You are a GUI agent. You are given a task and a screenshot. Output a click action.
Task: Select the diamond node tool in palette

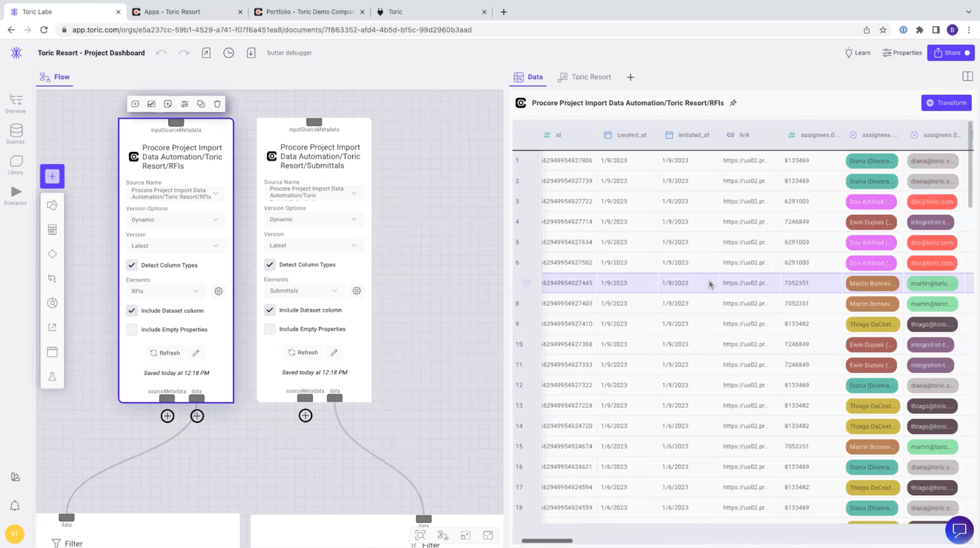click(x=52, y=254)
